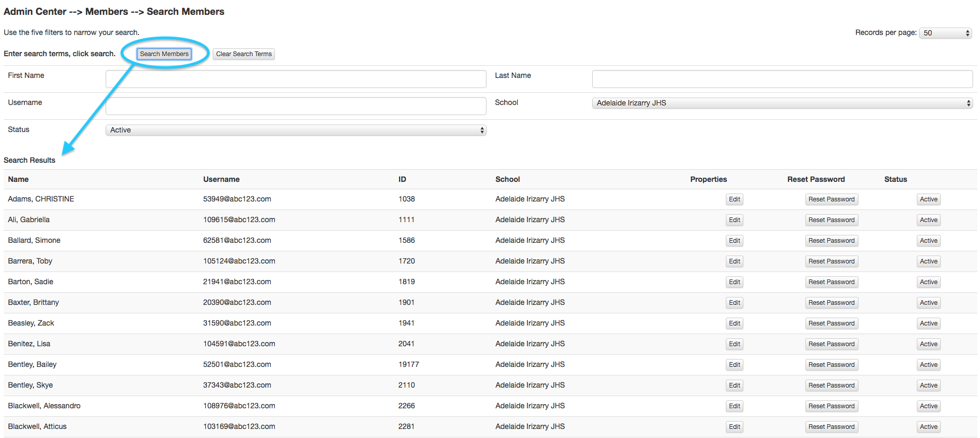Click the Username column header

(221, 179)
